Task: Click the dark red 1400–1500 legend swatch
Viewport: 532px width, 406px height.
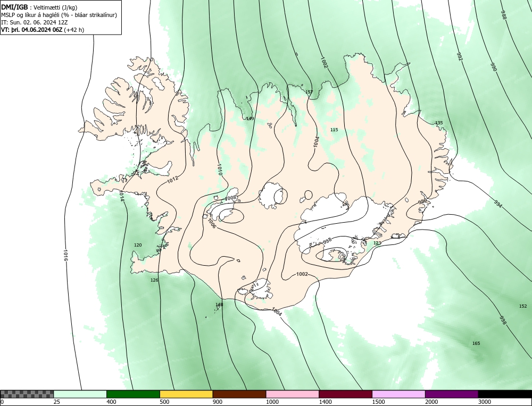Action: tap(345, 394)
